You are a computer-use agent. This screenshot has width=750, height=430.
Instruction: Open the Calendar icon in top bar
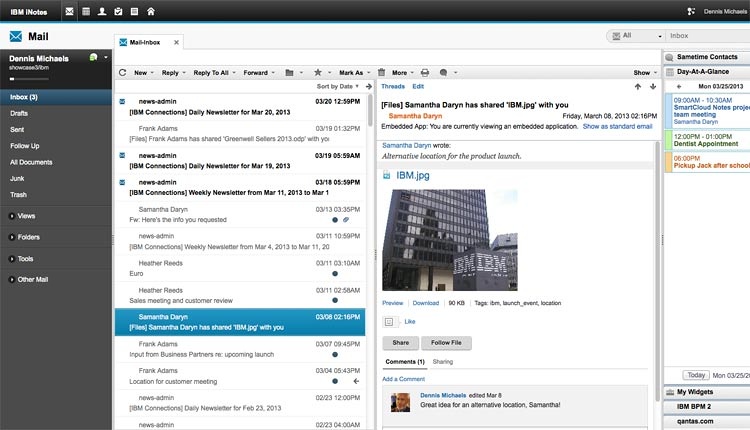(86, 11)
